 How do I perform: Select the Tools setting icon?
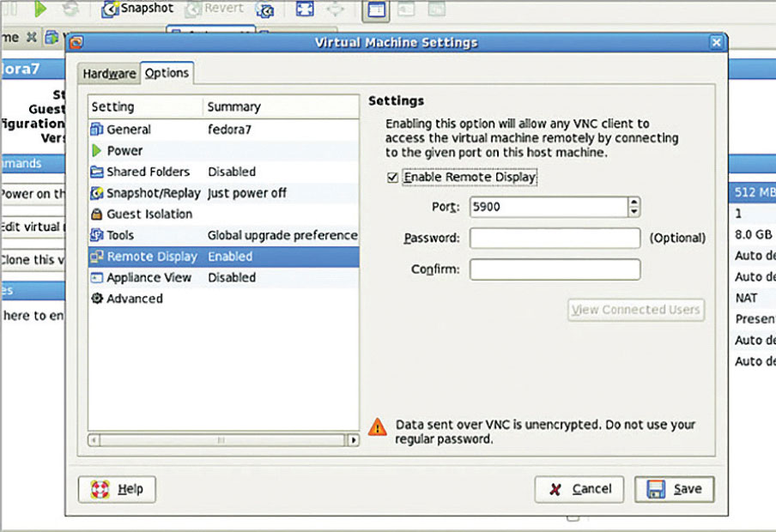(97, 235)
